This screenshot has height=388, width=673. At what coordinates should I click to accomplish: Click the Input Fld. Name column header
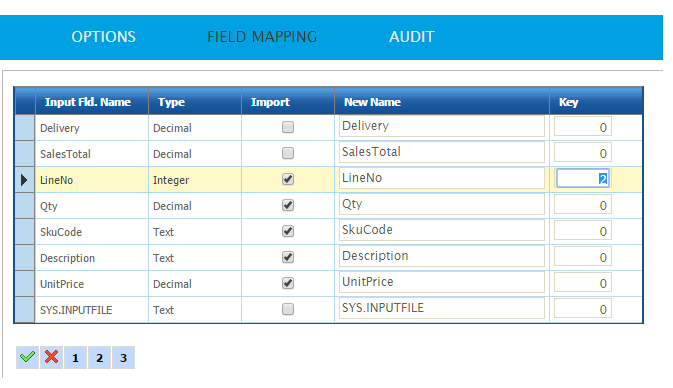(x=88, y=102)
